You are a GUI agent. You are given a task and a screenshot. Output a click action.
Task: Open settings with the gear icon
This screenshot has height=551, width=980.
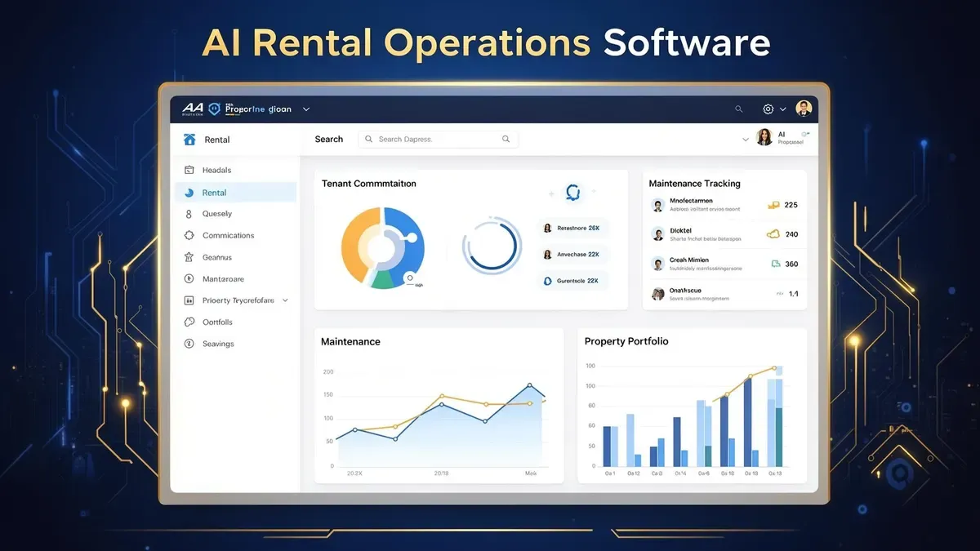click(768, 109)
